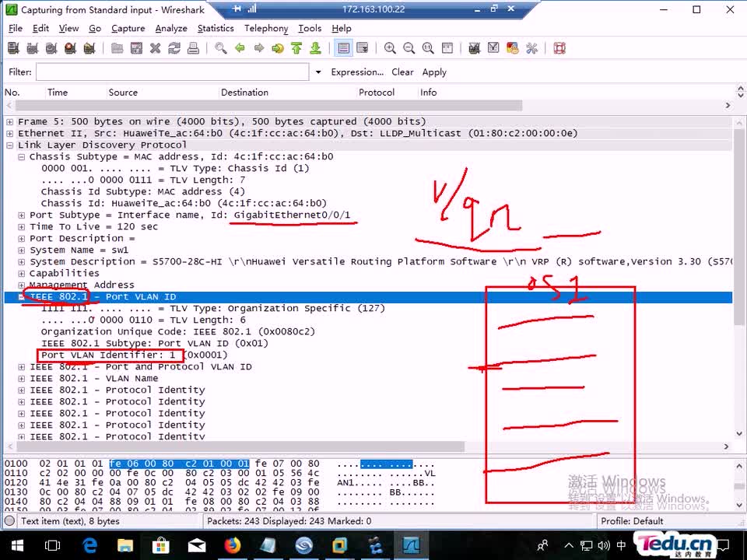Edit display filters icon

[x=493, y=48]
